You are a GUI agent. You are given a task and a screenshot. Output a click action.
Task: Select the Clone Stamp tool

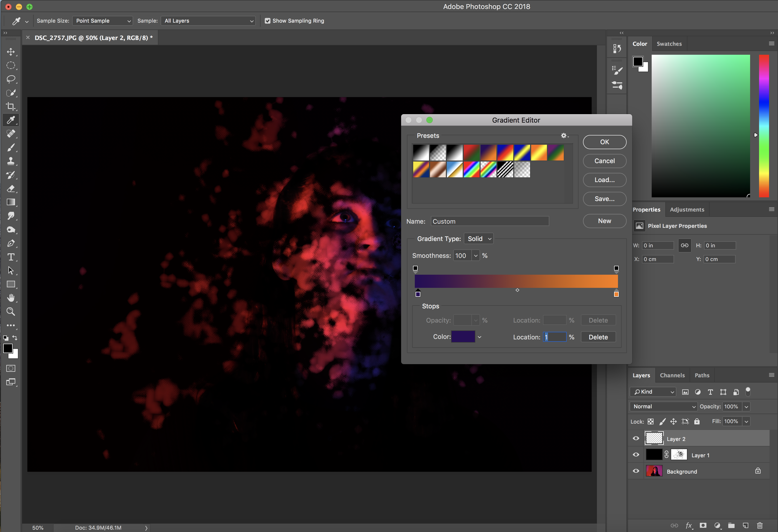tap(11, 161)
